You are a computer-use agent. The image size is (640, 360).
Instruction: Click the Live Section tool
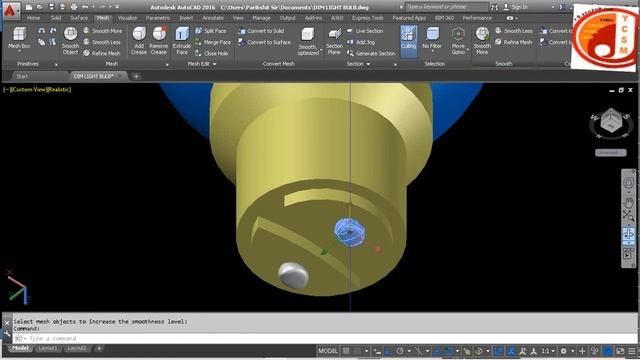[365, 31]
